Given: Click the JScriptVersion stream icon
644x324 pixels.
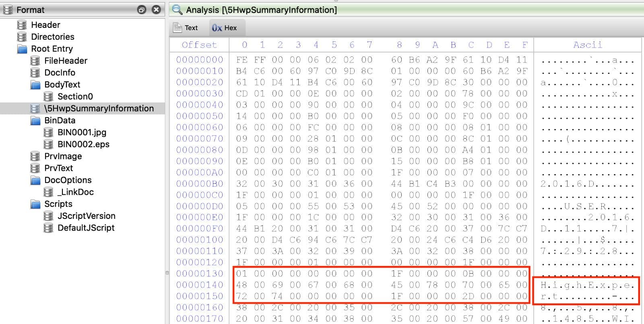Looking at the screenshot, I should tap(48, 216).
